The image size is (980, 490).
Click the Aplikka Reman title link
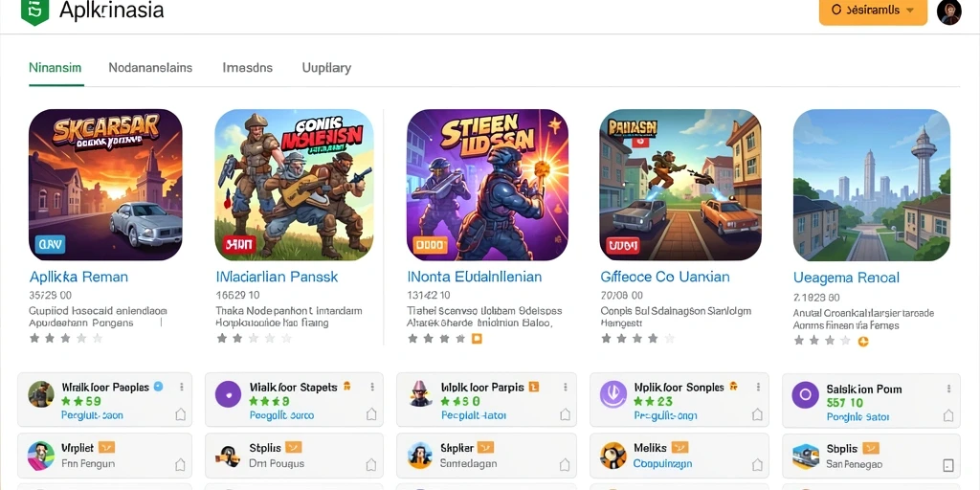78,277
